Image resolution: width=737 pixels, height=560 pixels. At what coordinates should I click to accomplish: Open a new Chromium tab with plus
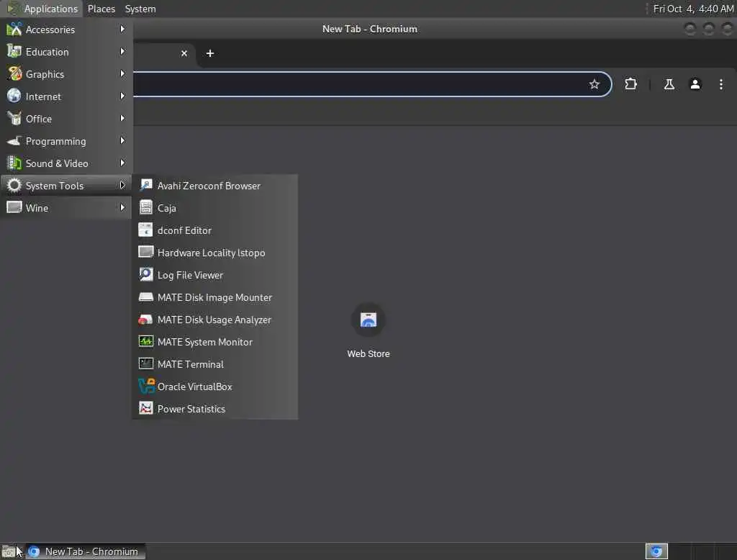click(210, 53)
